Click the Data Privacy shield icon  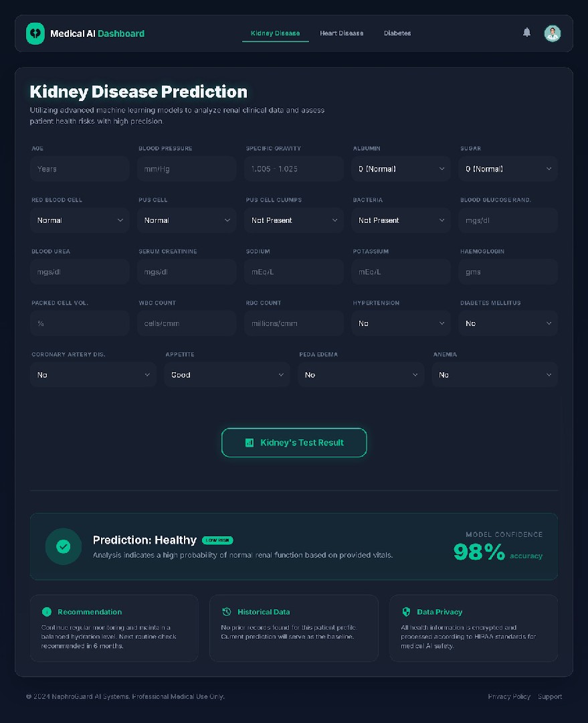pyautogui.click(x=406, y=611)
